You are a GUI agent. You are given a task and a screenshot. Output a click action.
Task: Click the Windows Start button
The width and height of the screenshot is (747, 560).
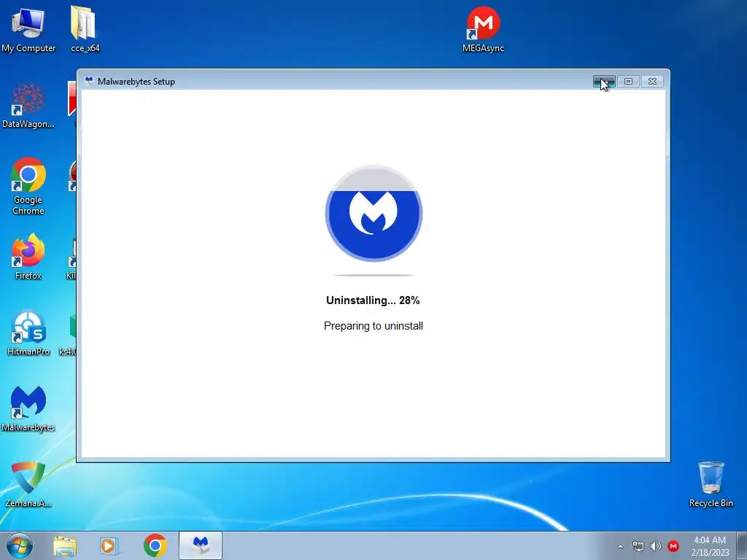click(x=20, y=545)
